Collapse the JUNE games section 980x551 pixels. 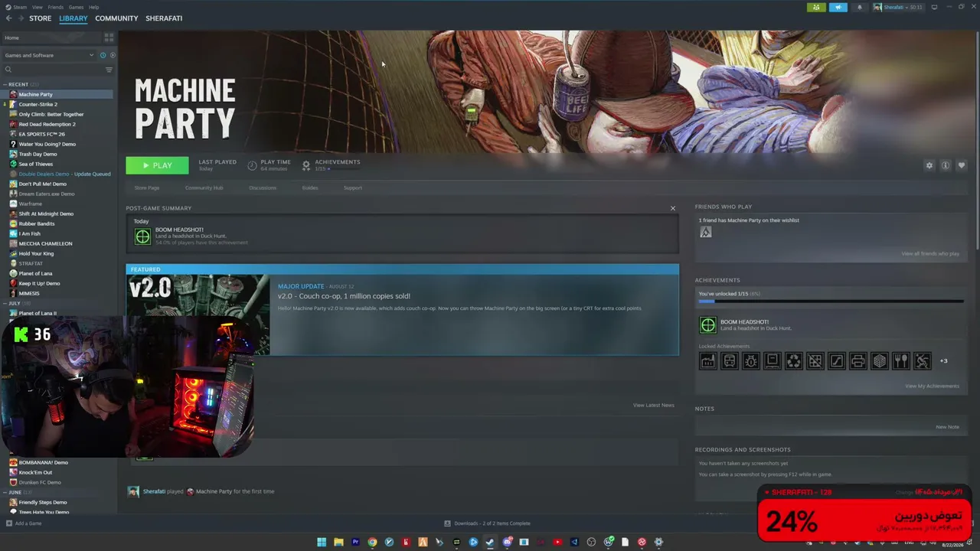point(5,492)
